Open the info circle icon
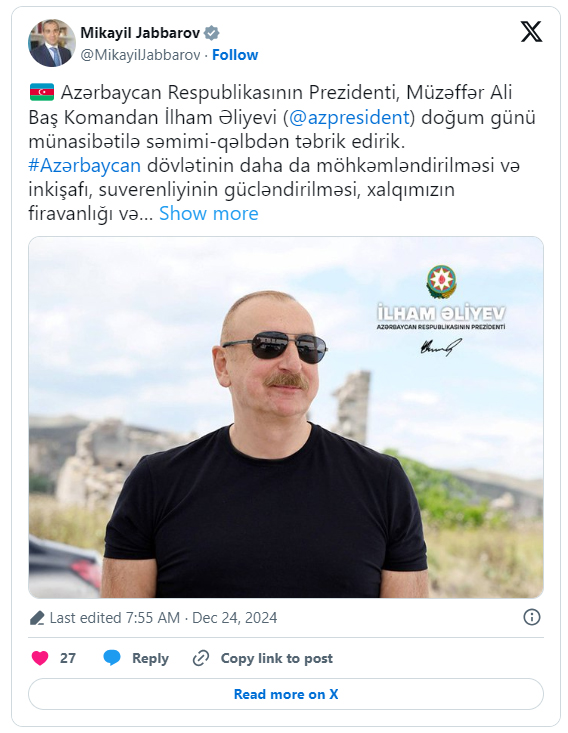The width and height of the screenshot is (568, 733). point(532,617)
